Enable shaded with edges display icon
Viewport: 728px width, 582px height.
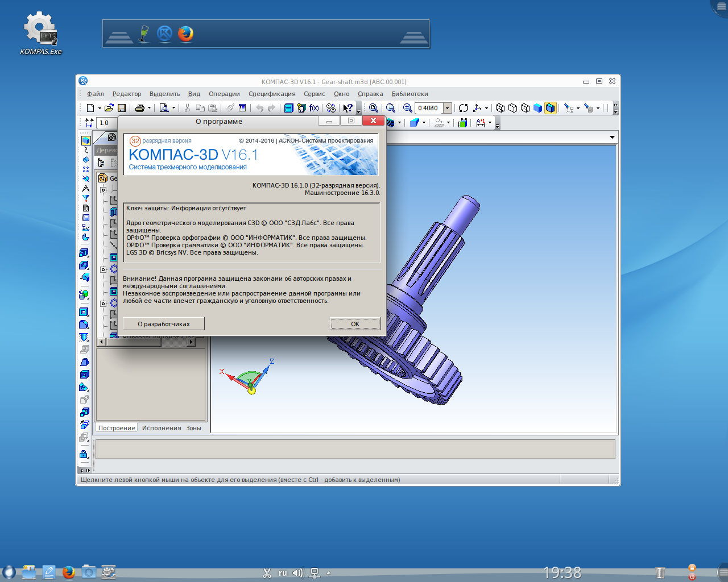click(551, 108)
